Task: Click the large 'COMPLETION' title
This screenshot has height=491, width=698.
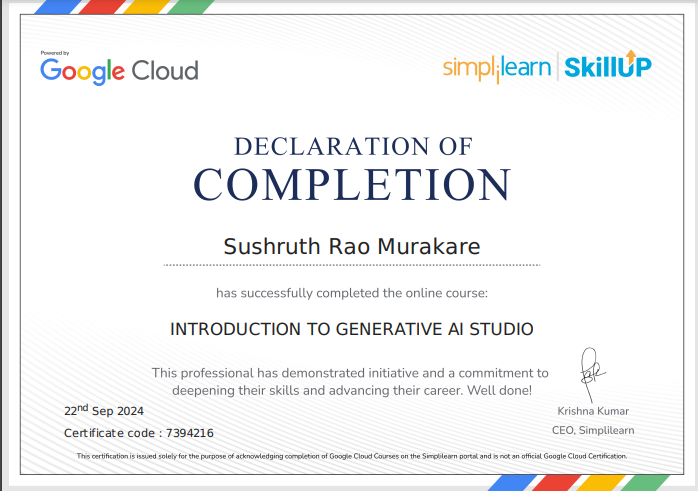Action: tap(352, 185)
